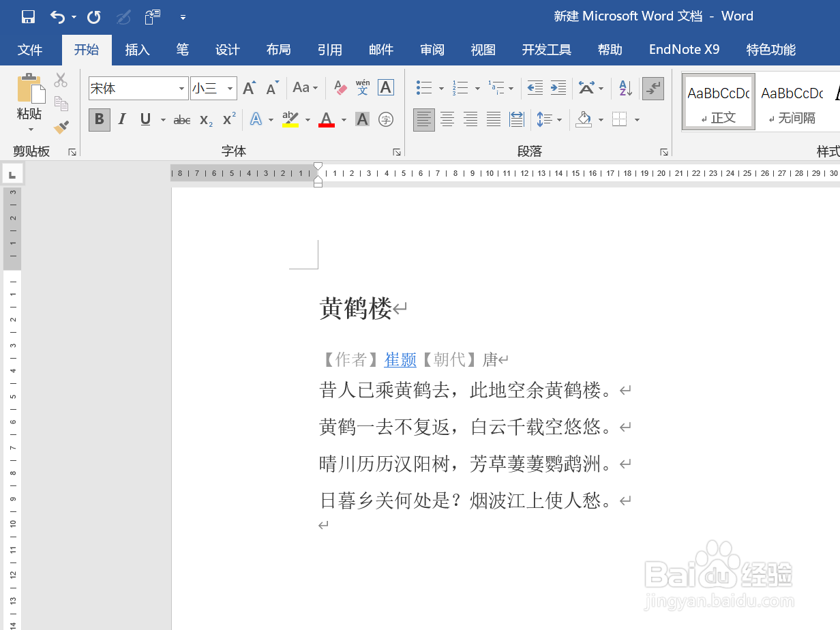Image resolution: width=840 pixels, height=630 pixels.
Task: Click the tab stop selector at ruler corner
Action: point(13,174)
